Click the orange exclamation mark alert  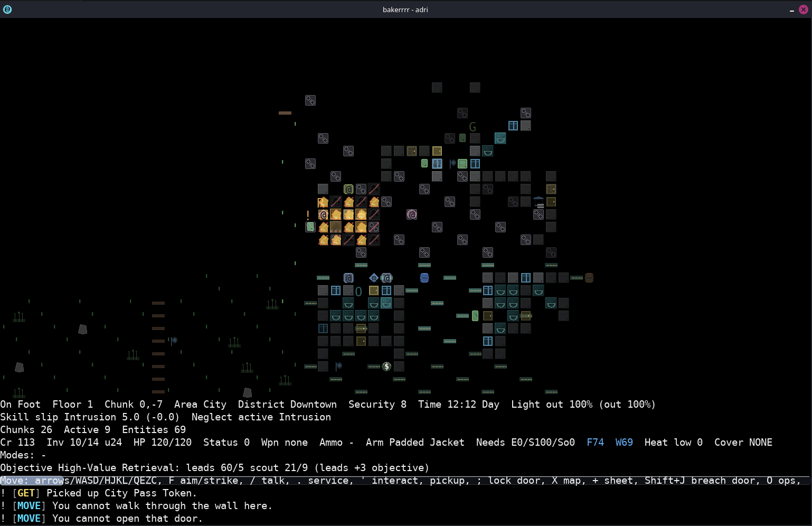[x=308, y=215]
